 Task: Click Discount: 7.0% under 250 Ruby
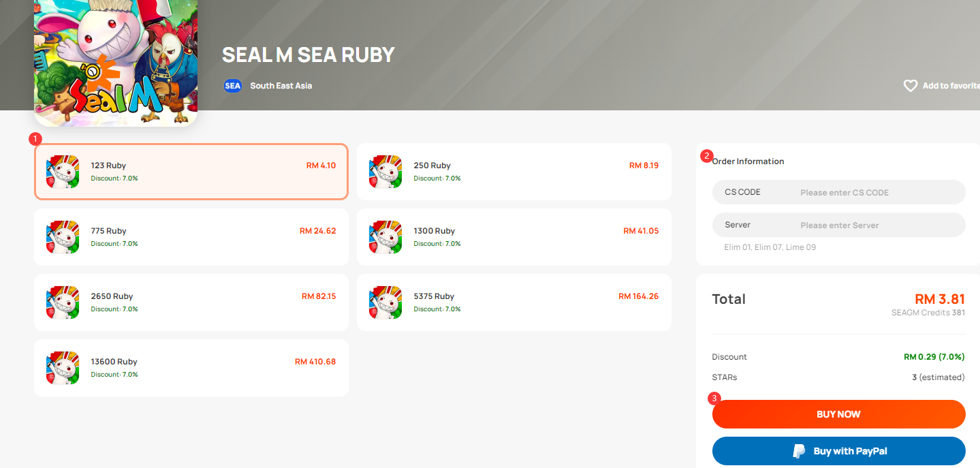tap(437, 178)
